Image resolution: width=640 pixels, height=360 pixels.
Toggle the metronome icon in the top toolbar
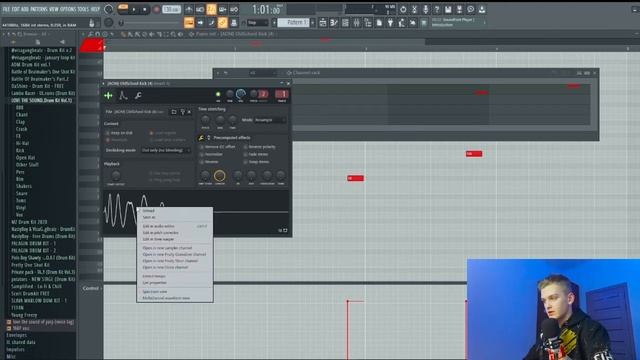(x=189, y=9)
